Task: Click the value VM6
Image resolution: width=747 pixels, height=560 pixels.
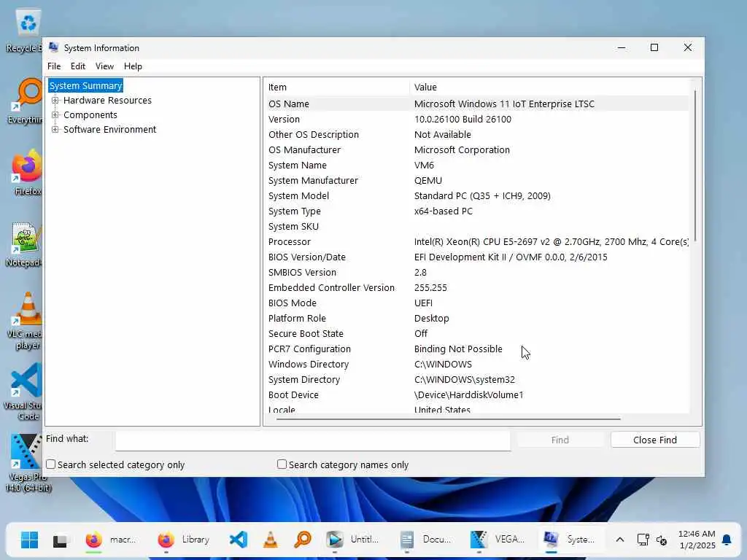Action: point(424,166)
